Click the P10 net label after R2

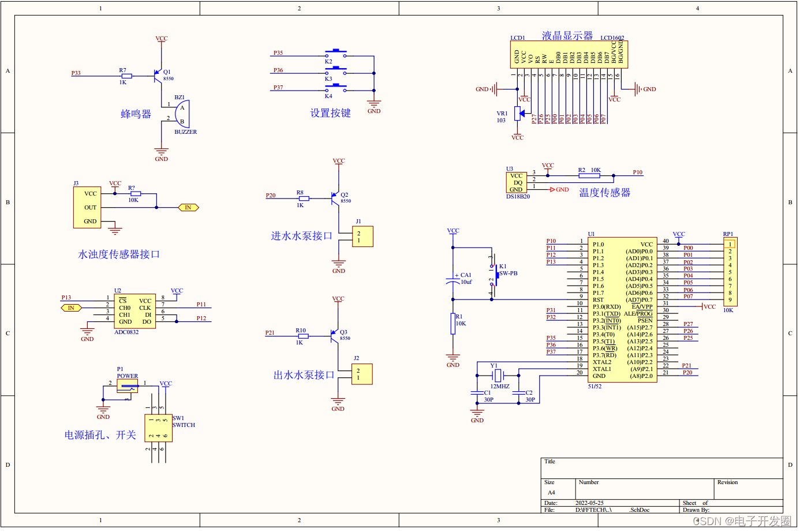pyautogui.click(x=637, y=172)
